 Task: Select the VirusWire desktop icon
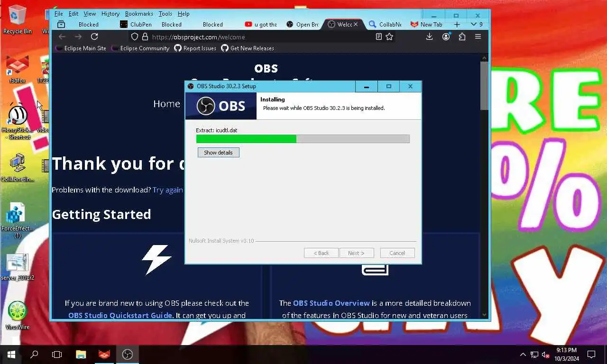coord(18,315)
